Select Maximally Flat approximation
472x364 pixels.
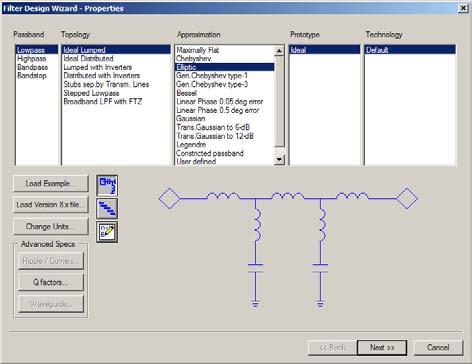(x=225, y=50)
